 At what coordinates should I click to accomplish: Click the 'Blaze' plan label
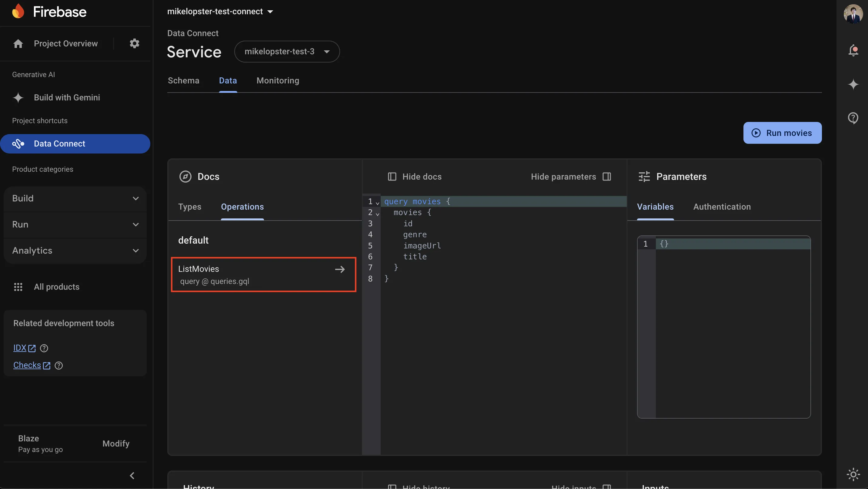click(29, 438)
